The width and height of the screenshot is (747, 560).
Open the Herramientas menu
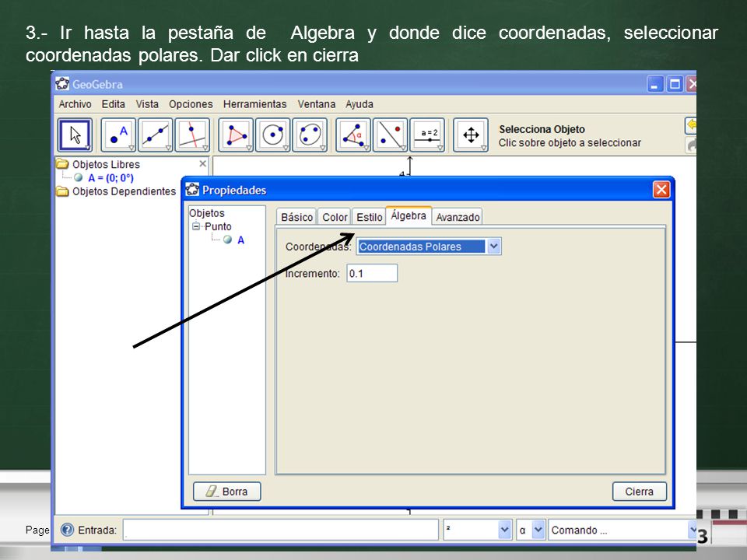(x=255, y=103)
